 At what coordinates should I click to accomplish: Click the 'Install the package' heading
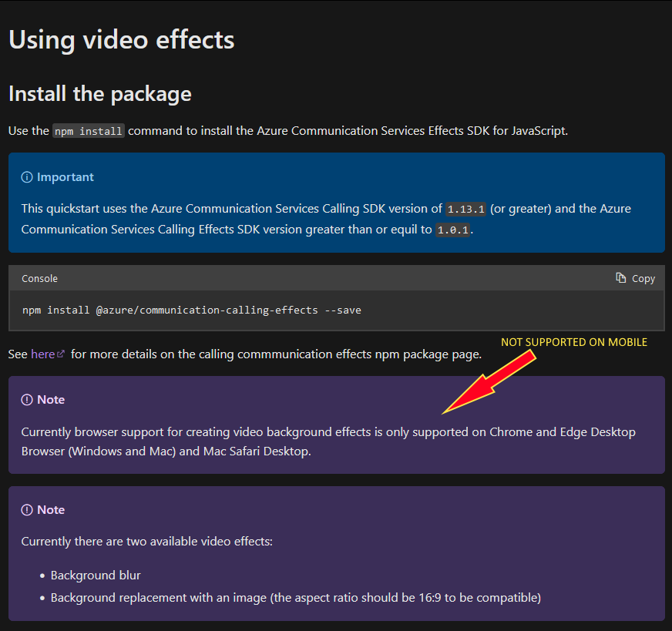click(x=100, y=94)
